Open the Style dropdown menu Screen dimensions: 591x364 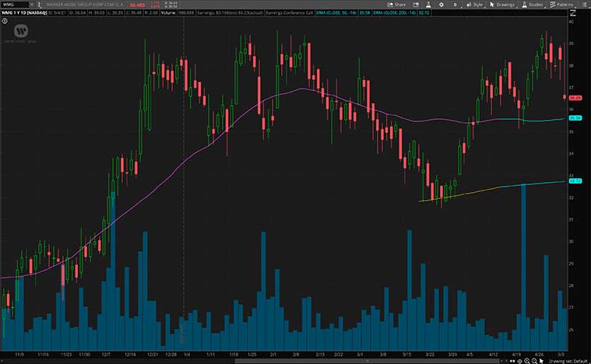pyautogui.click(x=475, y=4)
